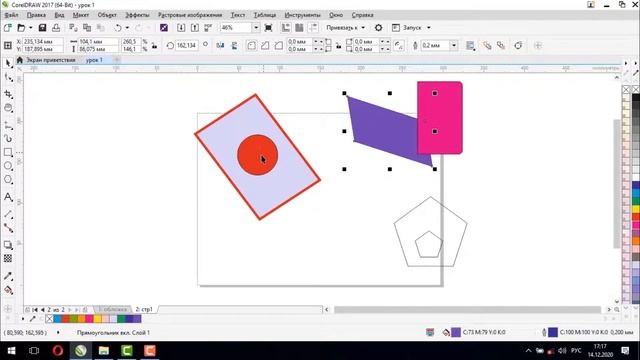This screenshot has width=640, height=360.
Task: Select the Color Eyedropper tool
Action: point(8,276)
